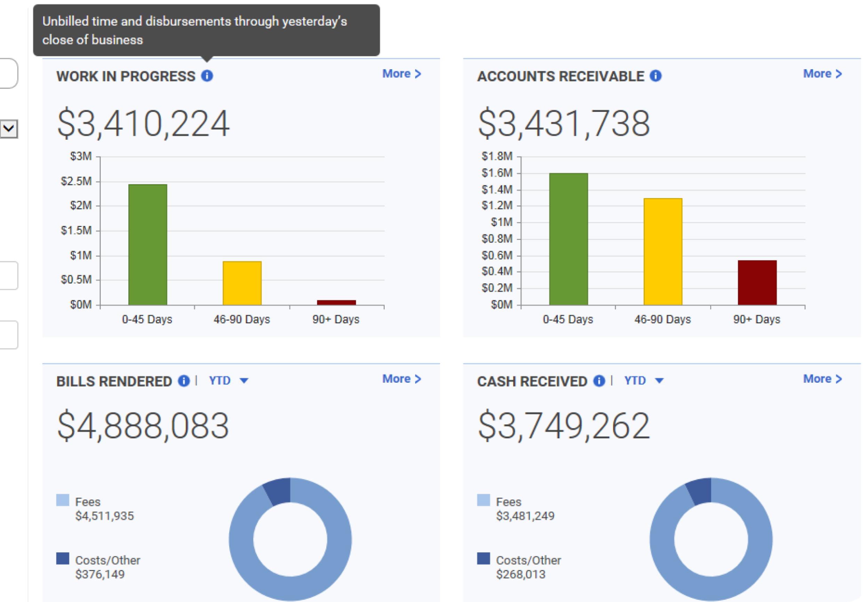Image resolution: width=868 pixels, height=602 pixels.
Task: Click the Work in Progress info icon
Action: (x=207, y=76)
